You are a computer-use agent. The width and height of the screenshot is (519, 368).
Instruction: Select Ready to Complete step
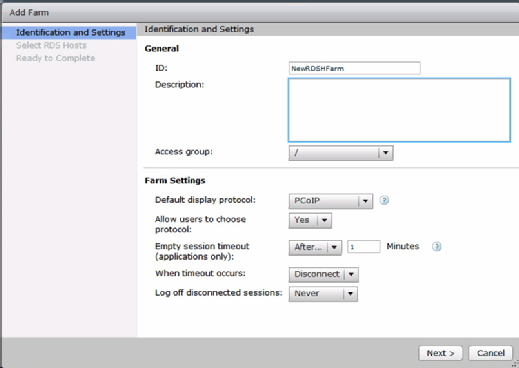55,58
